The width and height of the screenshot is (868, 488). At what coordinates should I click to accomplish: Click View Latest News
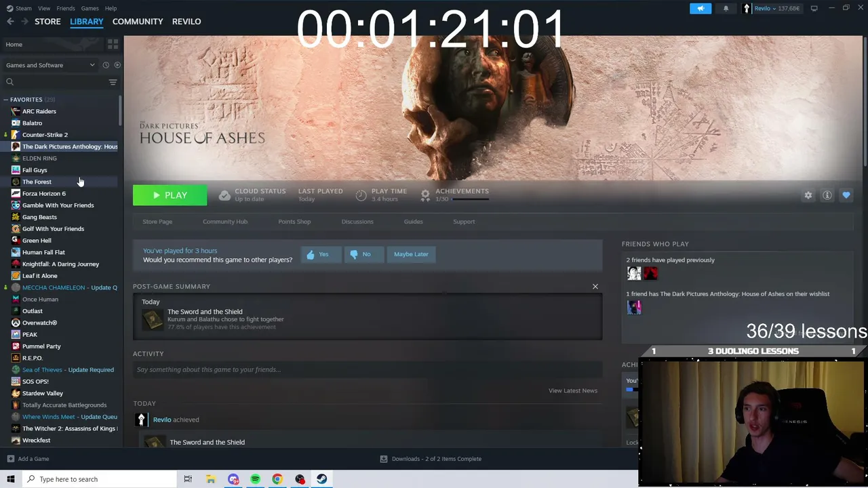[x=573, y=390]
